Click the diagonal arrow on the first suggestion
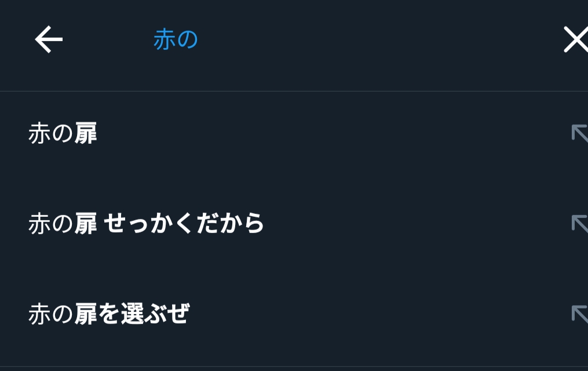Viewport: 588px width, 371px height. [579, 133]
